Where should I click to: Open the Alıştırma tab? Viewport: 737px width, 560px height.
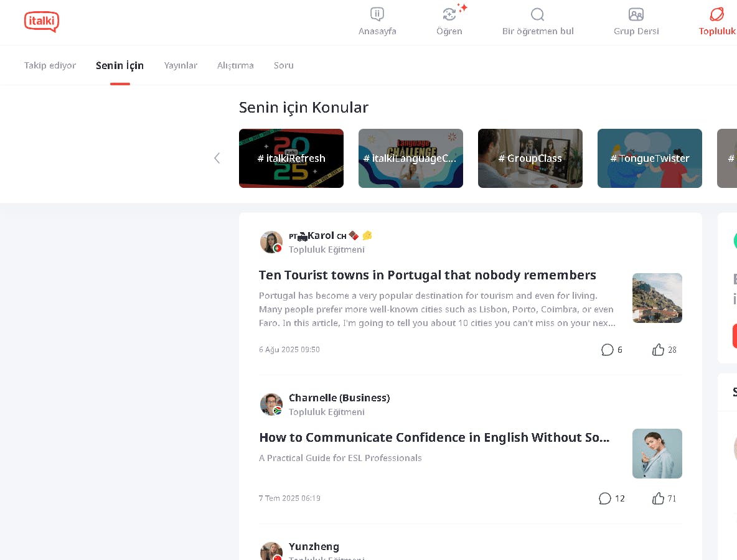pos(235,65)
